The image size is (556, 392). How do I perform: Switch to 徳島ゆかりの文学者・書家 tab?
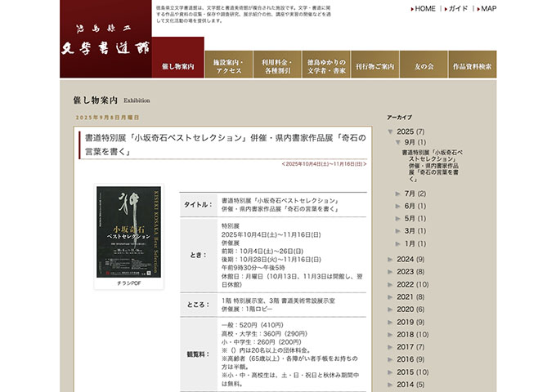[325, 65]
